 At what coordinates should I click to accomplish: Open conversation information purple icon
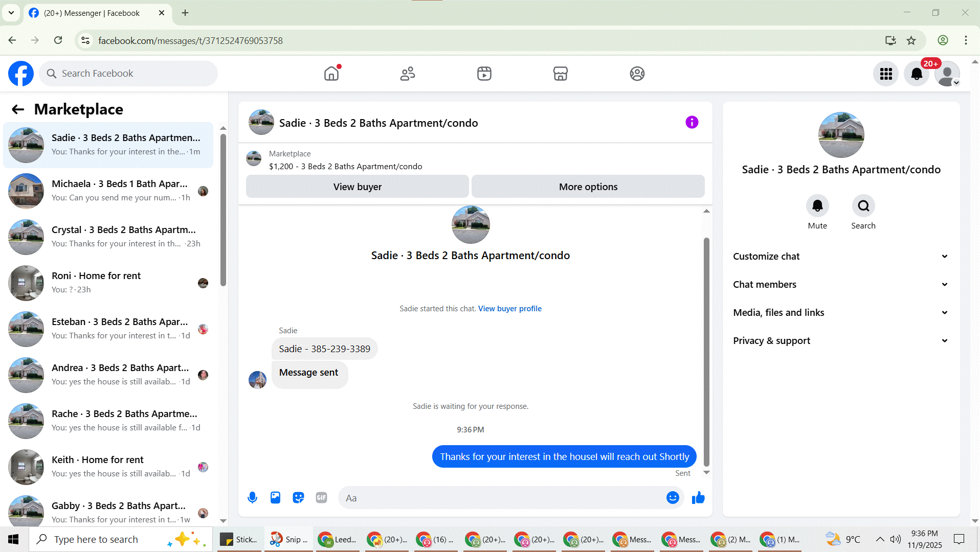tap(692, 122)
